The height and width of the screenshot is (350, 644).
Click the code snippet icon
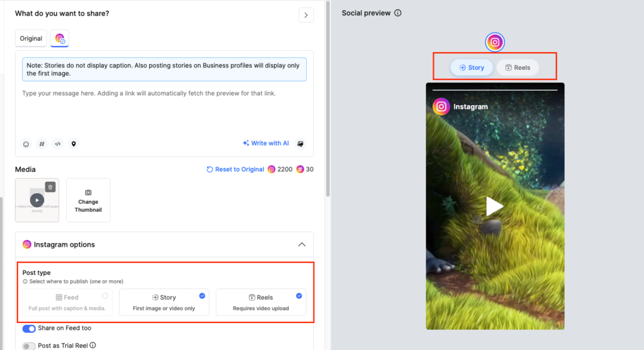point(58,144)
